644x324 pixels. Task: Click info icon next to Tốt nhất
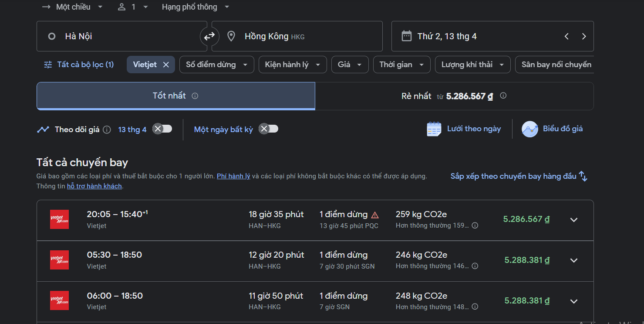pyautogui.click(x=195, y=96)
